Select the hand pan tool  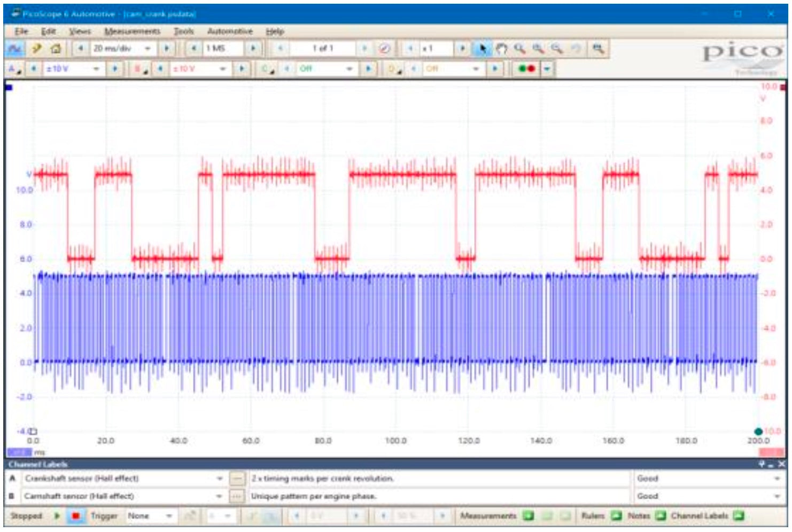tap(501, 49)
